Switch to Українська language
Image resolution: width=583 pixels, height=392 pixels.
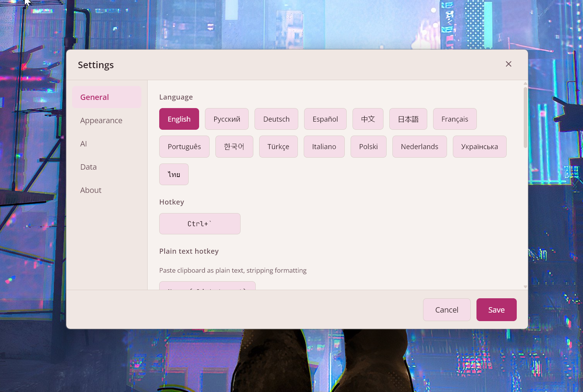(x=480, y=146)
